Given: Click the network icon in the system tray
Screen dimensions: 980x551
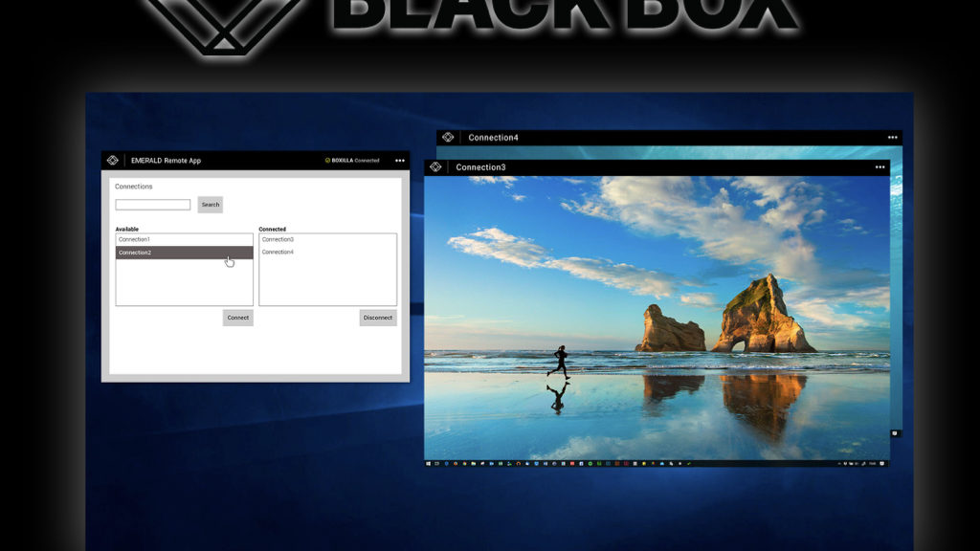Looking at the screenshot, I should 863,463.
